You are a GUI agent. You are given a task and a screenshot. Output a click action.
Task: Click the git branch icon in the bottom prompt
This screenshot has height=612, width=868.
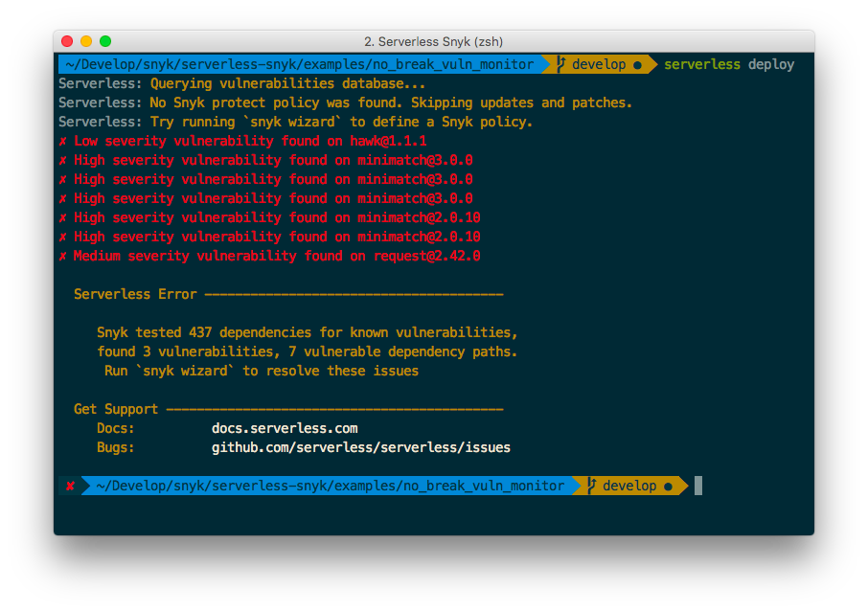591,486
